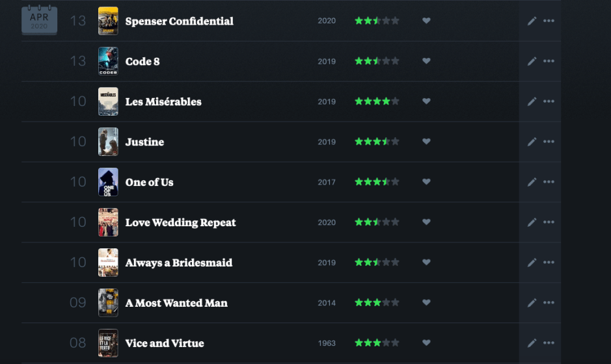Viewport: 611px width, 364px height.
Task: Click the 2017 release year for One of Us
Action: click(x=327, y=182)
